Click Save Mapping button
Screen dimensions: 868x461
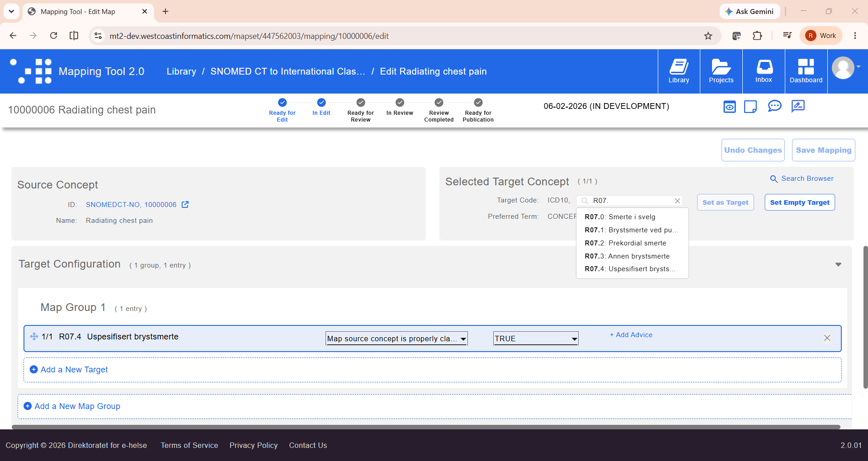point(823,150)
